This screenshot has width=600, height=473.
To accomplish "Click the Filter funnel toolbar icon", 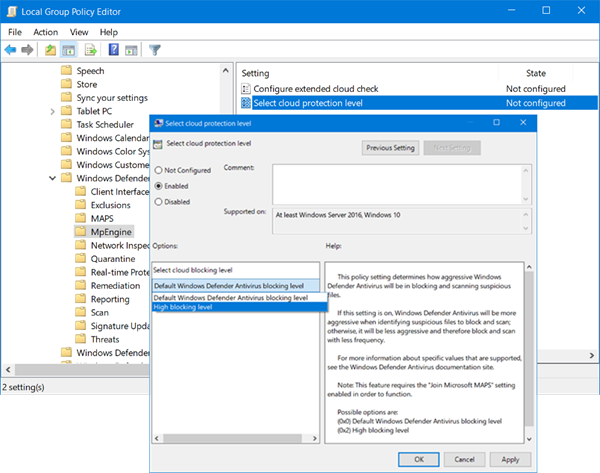I will [155, 49].
